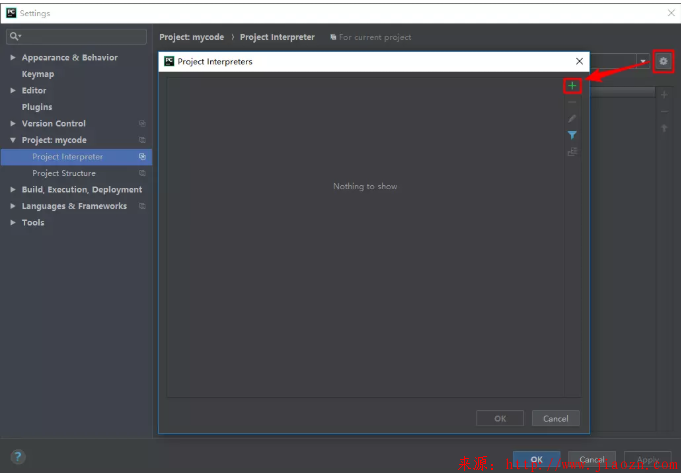Open the project interpreter dropdown arrow
Viewport: 681px width, 473px height.
[x=643, y=62]
